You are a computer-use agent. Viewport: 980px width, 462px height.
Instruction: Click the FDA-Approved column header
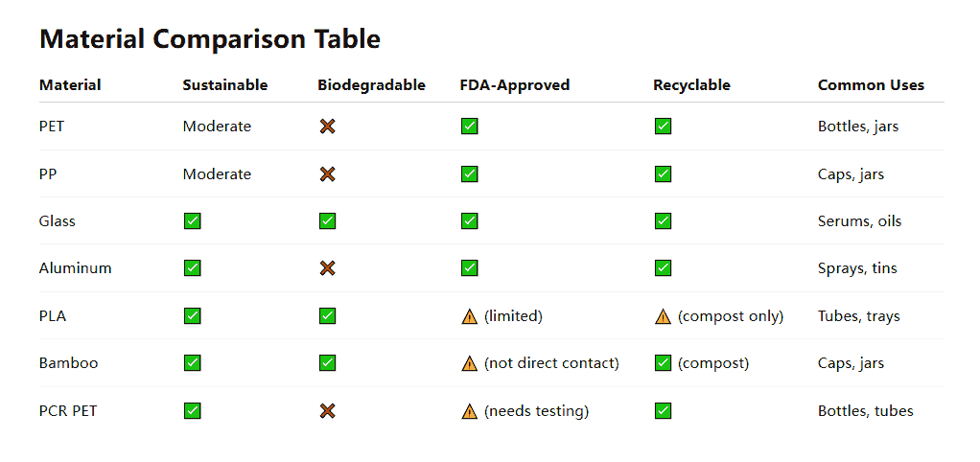coord(515,85)
